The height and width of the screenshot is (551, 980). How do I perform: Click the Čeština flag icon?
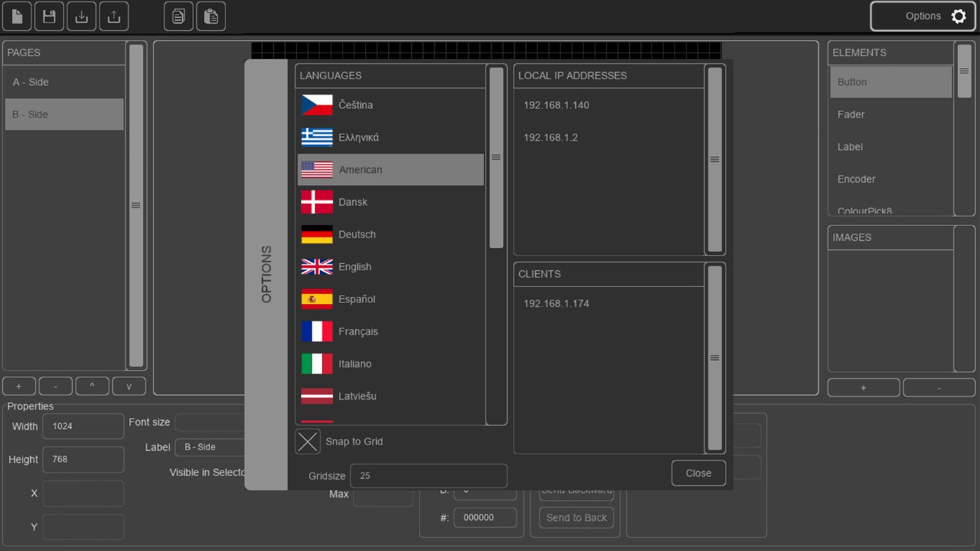pos(317,104)
